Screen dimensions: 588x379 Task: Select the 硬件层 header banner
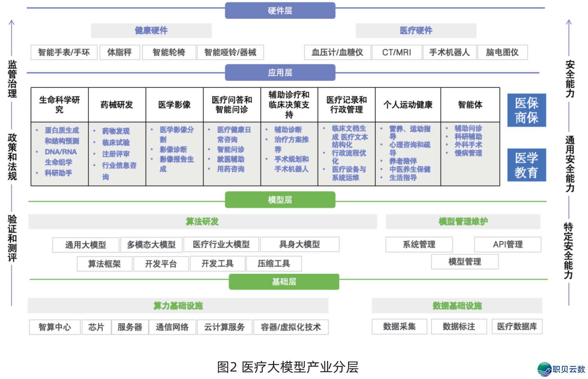pyautogui.click(x=280, y=11)
